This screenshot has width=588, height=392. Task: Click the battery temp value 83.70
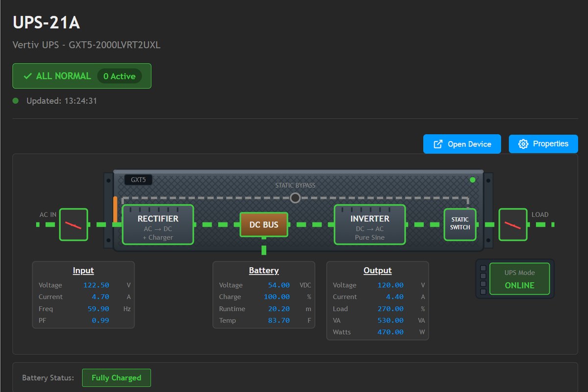tap(279, 320)
